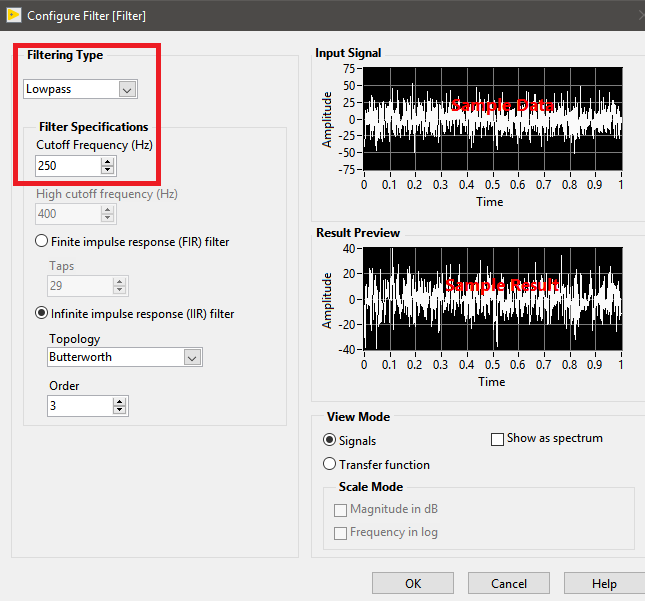Select Signals view mode
The width and height of the screenshot is (645, 601).
tap(330, 440)
